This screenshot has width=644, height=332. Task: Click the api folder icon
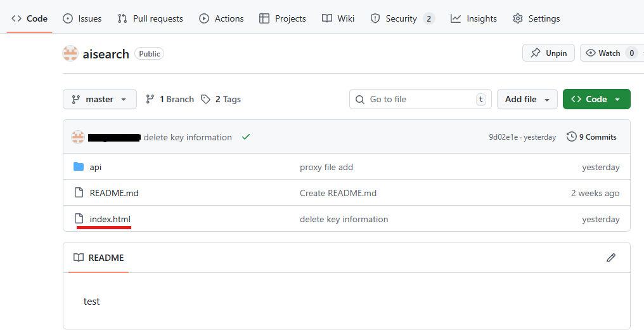pos(79,166)
